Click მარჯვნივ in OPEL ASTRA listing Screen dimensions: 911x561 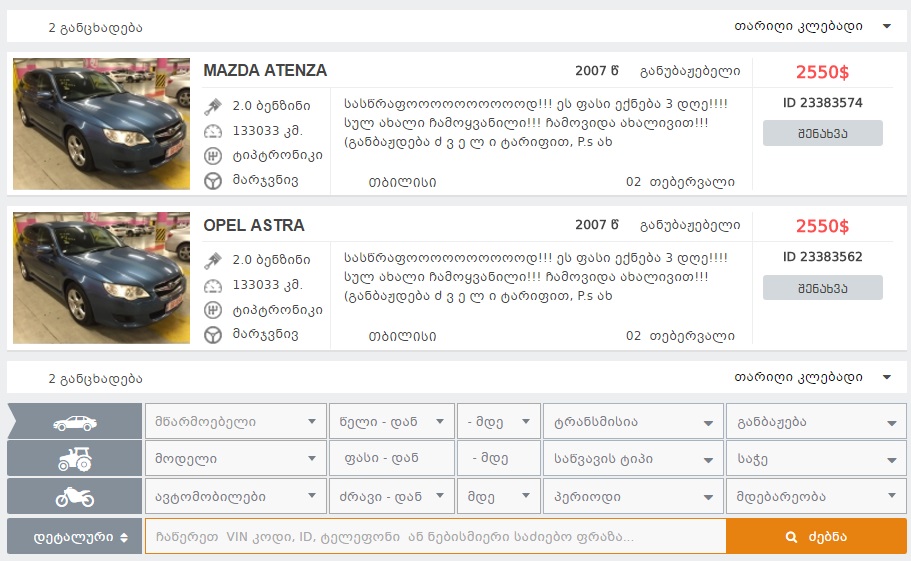[x=265, y=334]
